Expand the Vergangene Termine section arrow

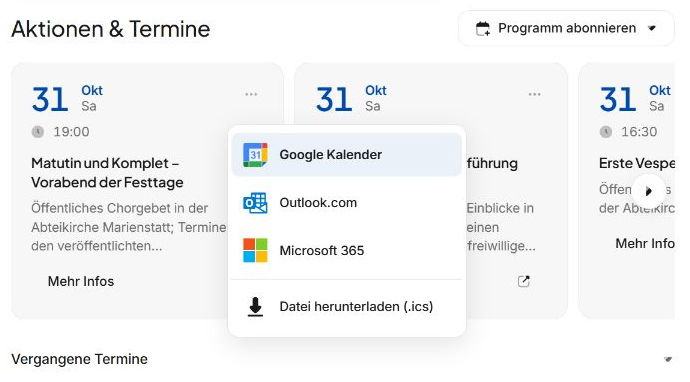coord(668,359)
